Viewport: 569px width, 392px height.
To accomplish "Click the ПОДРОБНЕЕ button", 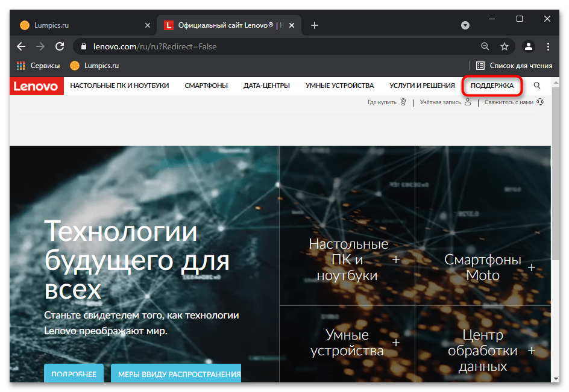I will pyautogui.click(x=74, y=373).
